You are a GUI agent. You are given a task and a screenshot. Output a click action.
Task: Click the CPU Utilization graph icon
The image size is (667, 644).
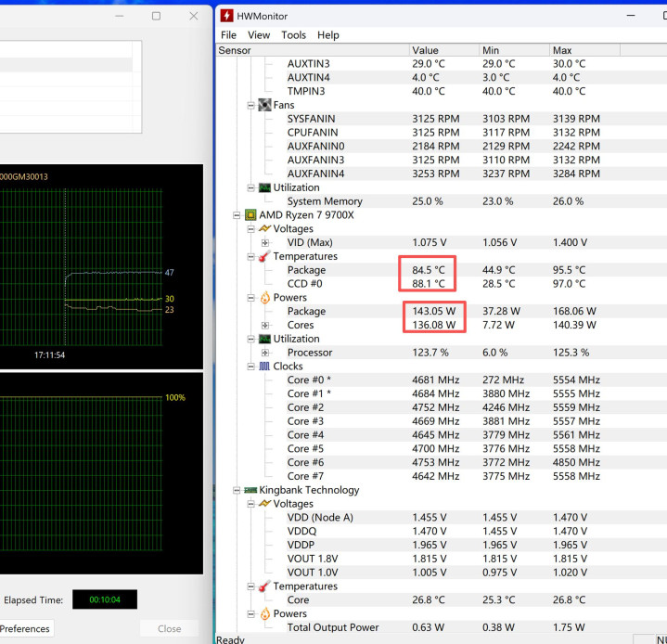264,339
